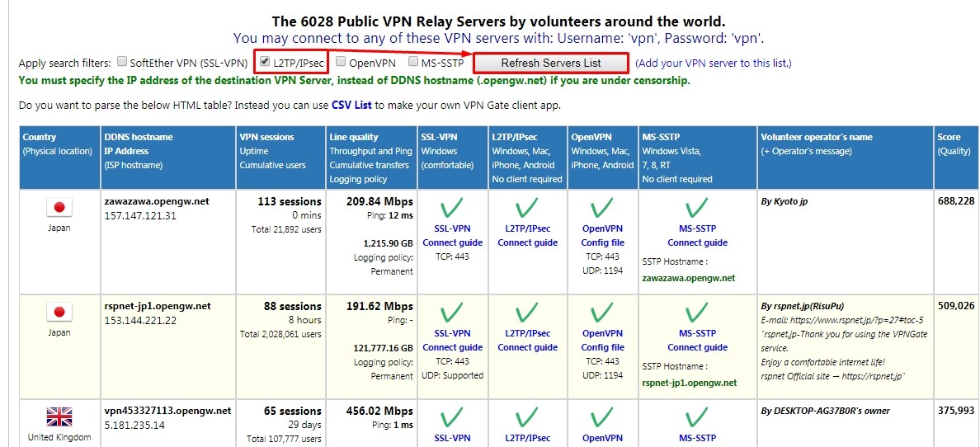Open SSL-VPN Connect guide for rspnet-jp1
The height and width of the screenshot is (447, 980).
(x=453, y=340)
